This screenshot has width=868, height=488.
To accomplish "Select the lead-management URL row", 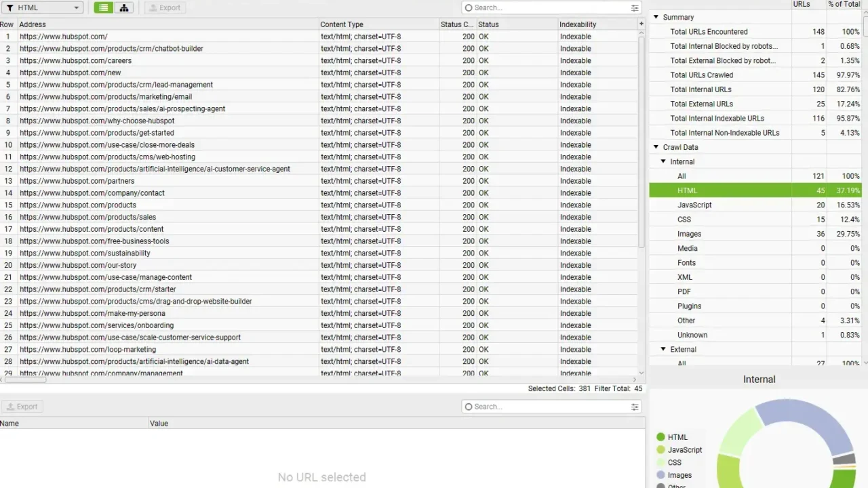I will point(319,85).
